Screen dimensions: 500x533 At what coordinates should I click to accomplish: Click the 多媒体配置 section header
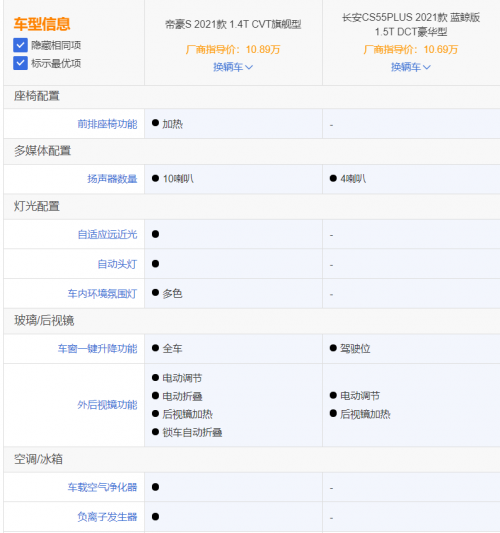[x=42, y=151]
